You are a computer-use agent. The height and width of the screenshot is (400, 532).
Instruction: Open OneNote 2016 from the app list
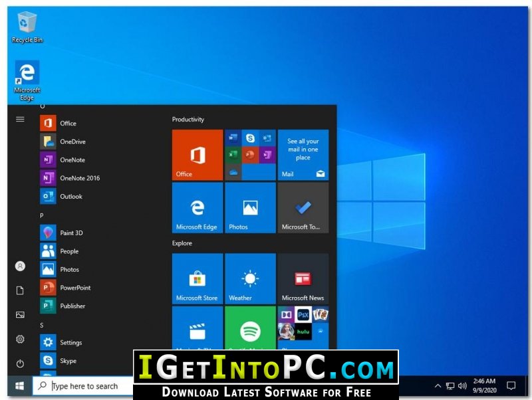[98, 178]
